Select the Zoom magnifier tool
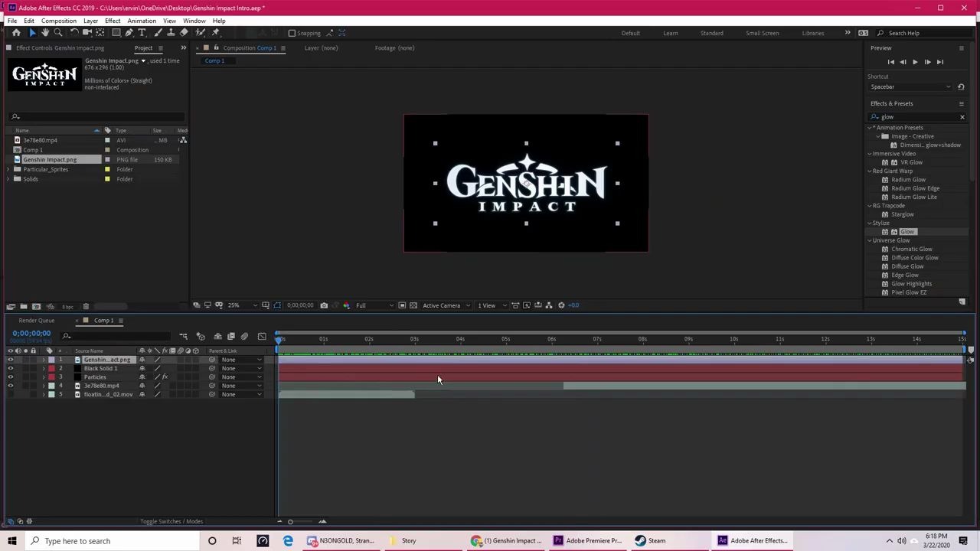The height and width of the screenshot is (551, 980). pos(58,33)
